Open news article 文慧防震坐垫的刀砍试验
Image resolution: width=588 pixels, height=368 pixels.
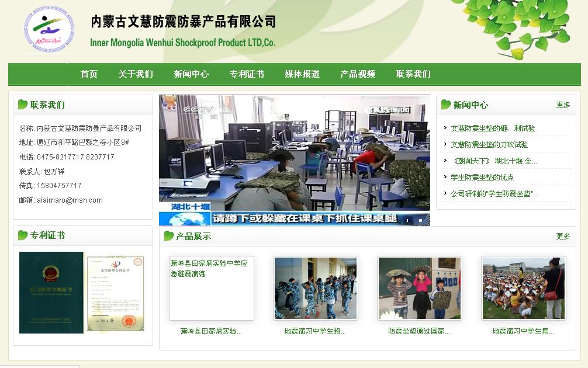pyautogui.click(x=489, y=144)
